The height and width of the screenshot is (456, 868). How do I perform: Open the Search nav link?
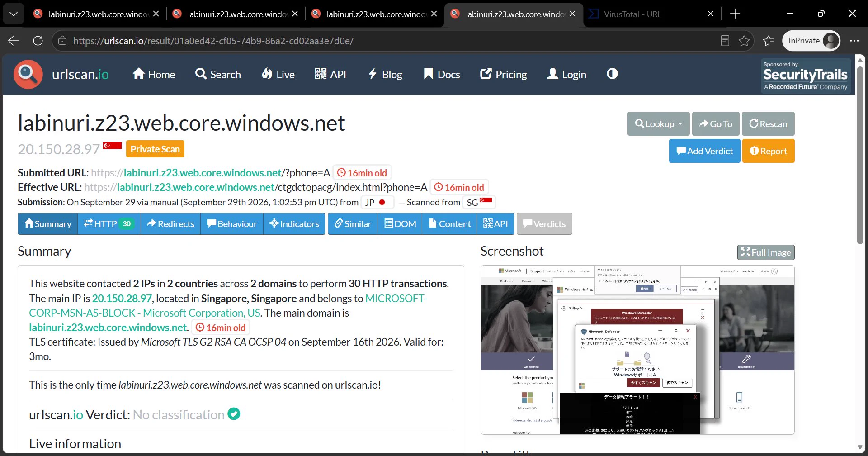click(x=218, y=74)
